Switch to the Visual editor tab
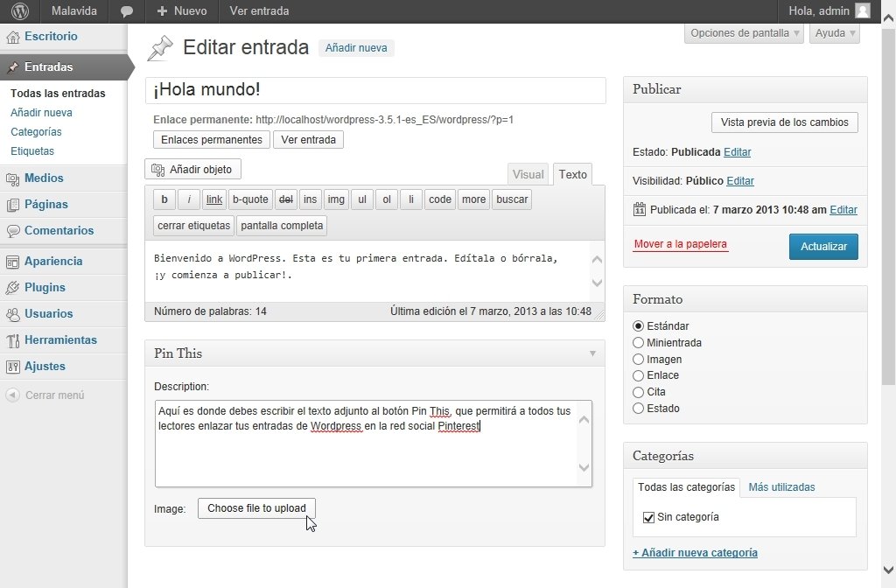The width and height of the screenshot is (896, 588). pyautogui.click(x=528, y=174)
